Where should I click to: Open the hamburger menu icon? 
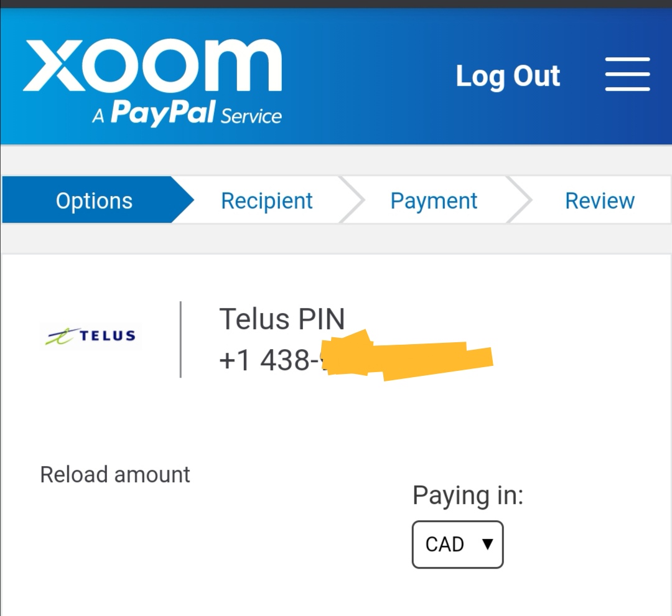pos(627,75)
